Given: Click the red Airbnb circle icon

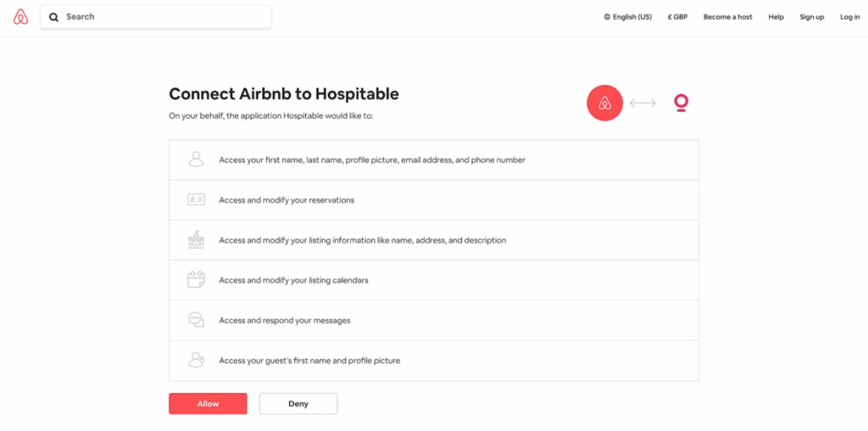Looking at the screenshot, I should pyautogui.click(x=604, y=103).
